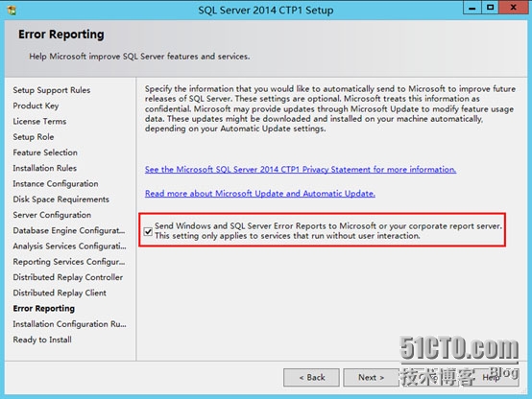This screenshot has height=399, width=532.
Task: Select Setup Support Rules step
Action: coord(52,90)
